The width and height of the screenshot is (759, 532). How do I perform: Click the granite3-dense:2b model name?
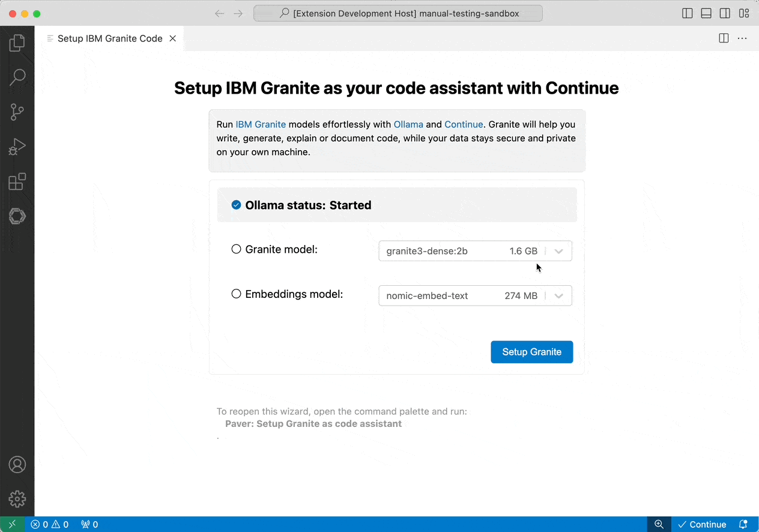427,251
